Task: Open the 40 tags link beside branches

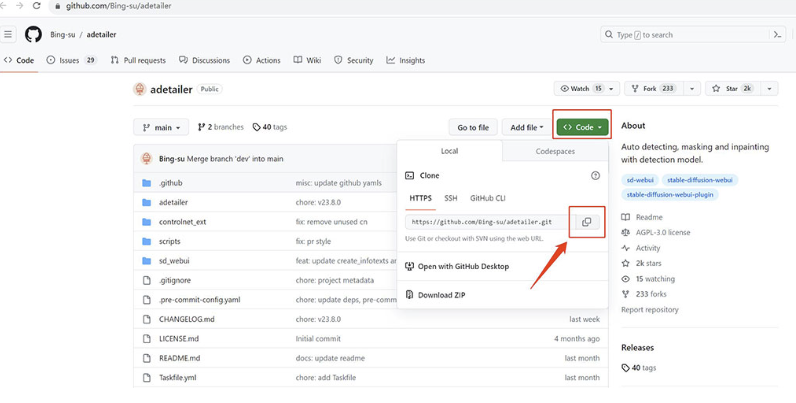Action: (x=270, y=127)
